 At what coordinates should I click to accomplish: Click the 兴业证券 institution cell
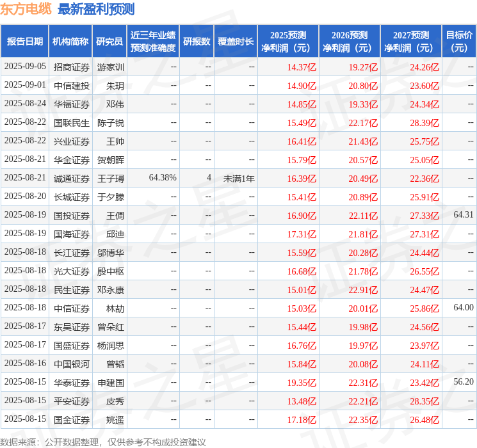click(72, 141)
